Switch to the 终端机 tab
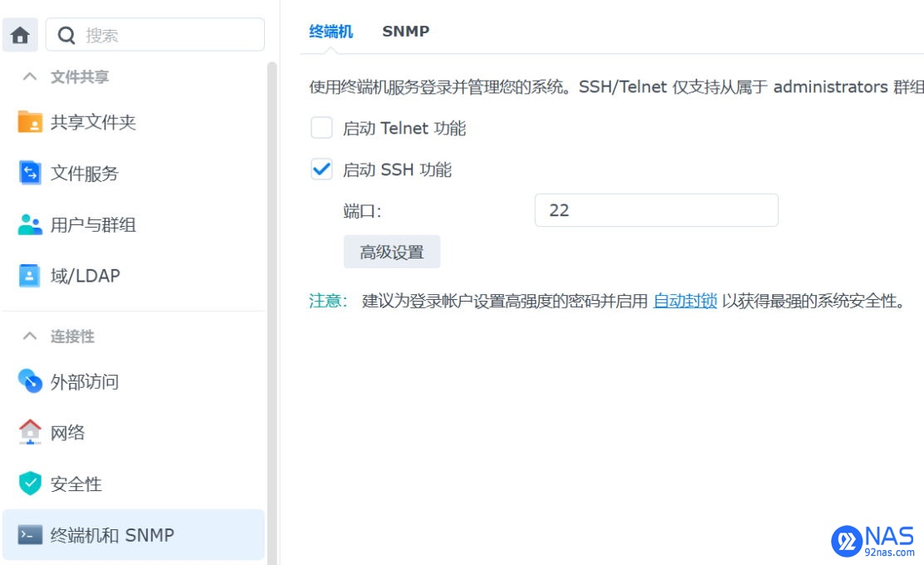924x565 pixels. [330, 32]
